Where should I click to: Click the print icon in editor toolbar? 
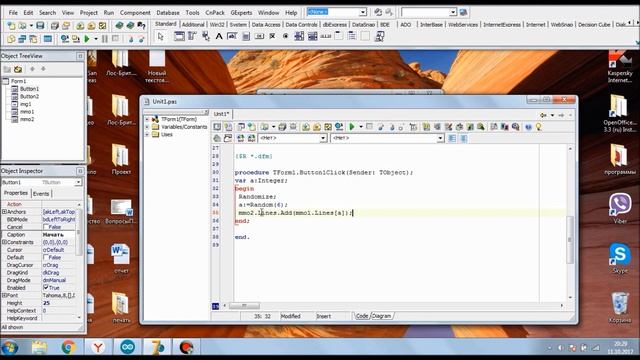(282, 127)
